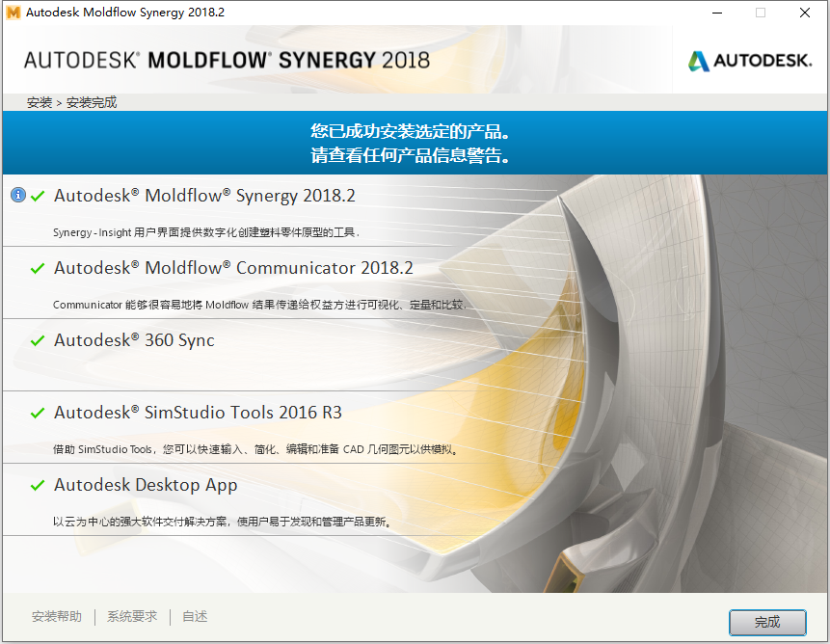Select the Autodesk Desktop App entry
Viewport: 830px width, 644px height.
click(146, 485)
